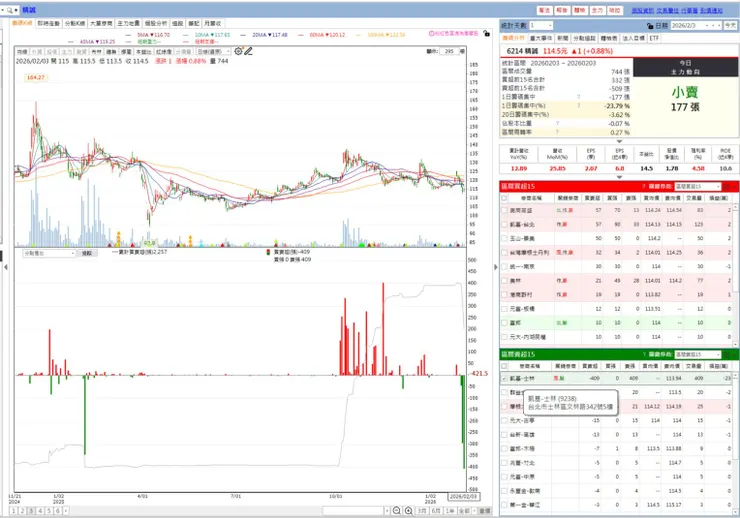This screenshot has width=740, height=518.
Task: Open the page list arrow after page 6
Action: (x=66, y=511)
